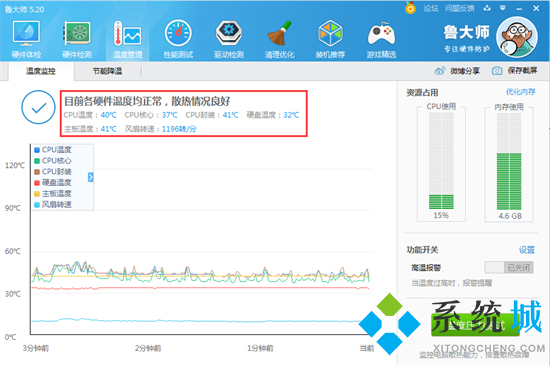
Task: Toggle 硬盘温度 legend red marker
Action: (x=37, y=183)
